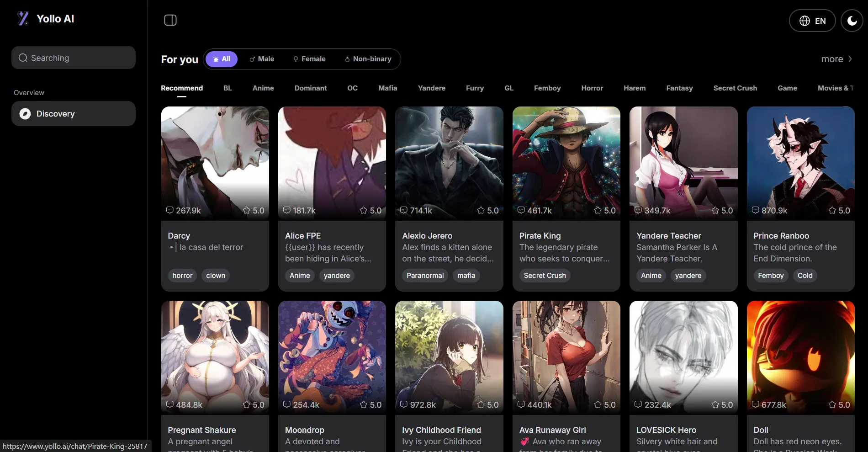Click the star rating icon on Darcy card
This screenshot has width=868, height=452.
tap(247, 210)
